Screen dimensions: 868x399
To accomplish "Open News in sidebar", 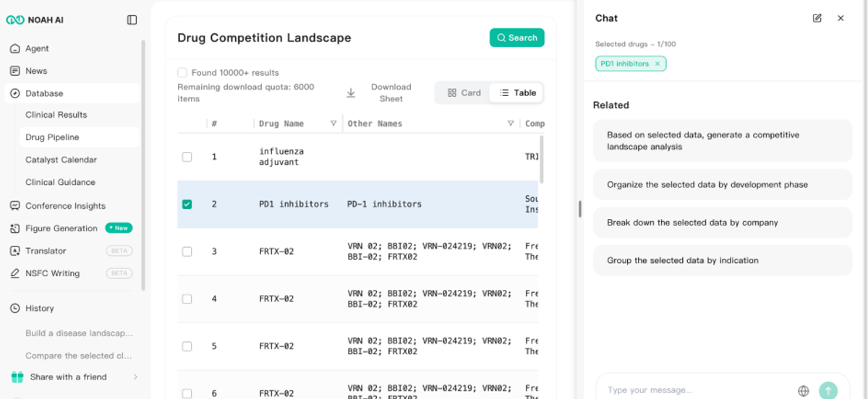I will click(72, 71).
